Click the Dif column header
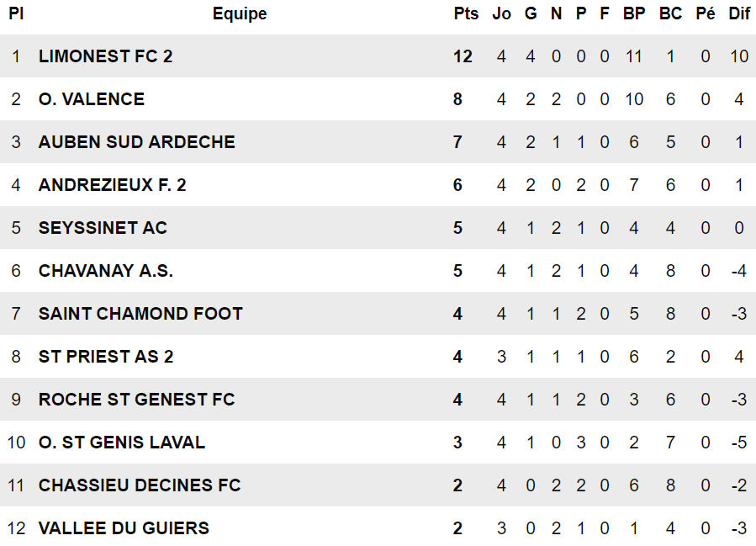Screen dimensions: 756x546 click(x=738, y=13)
